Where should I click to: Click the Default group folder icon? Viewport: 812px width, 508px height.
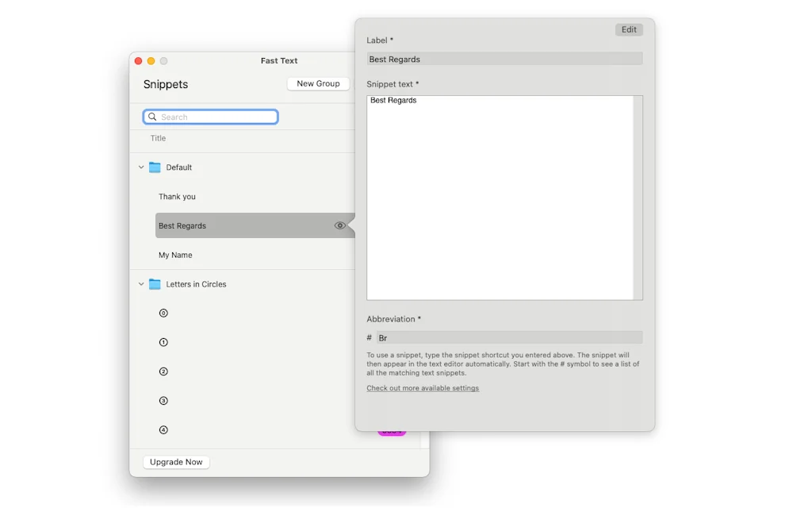[154, 167]
